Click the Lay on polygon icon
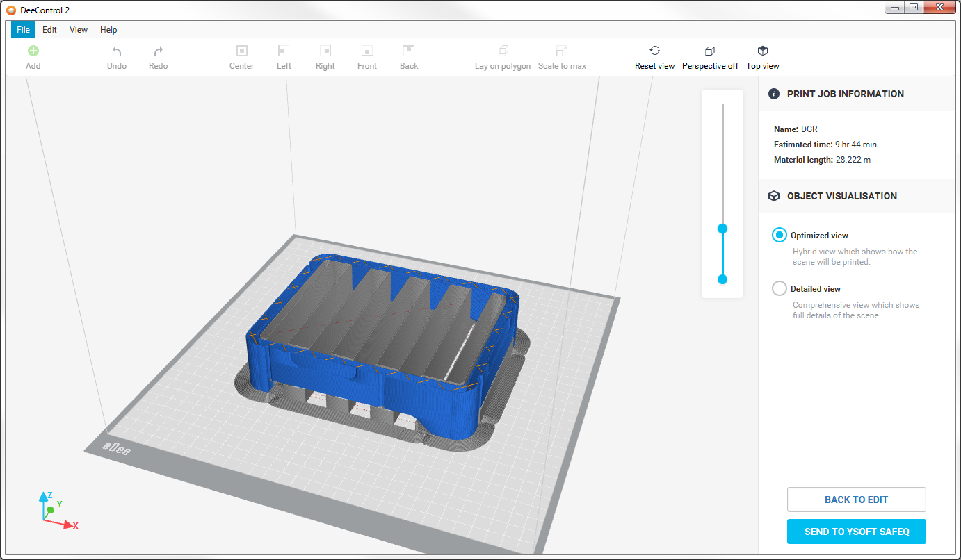 pyautogui.click(x=503, y=51)
